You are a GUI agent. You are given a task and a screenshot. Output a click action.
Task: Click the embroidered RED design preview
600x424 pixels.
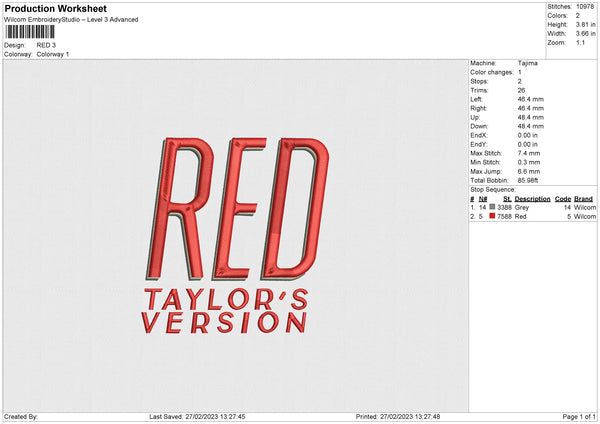pos(237,209)
